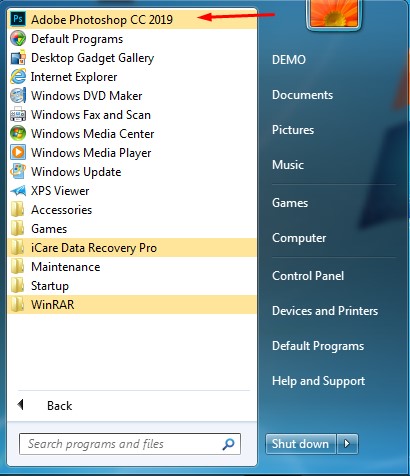This screenshot has width=410, height=476.
Task: Open Games in the right pane
Action: pos(290,203)
